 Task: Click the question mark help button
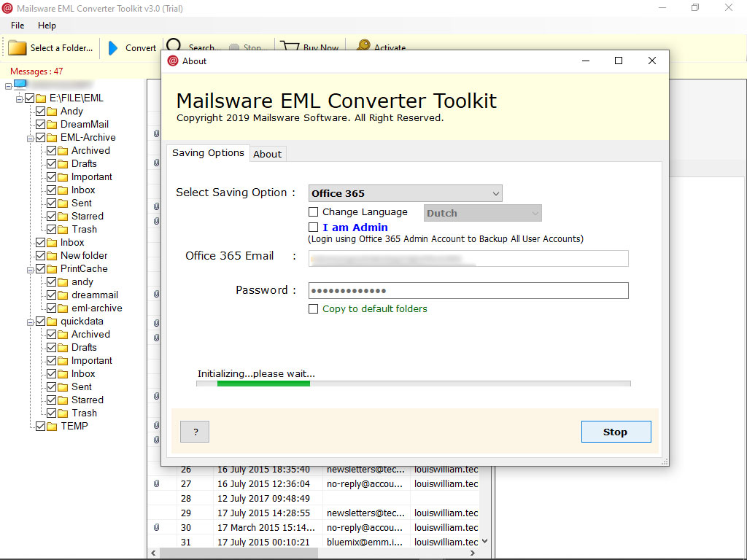click(x=195, y=432)
